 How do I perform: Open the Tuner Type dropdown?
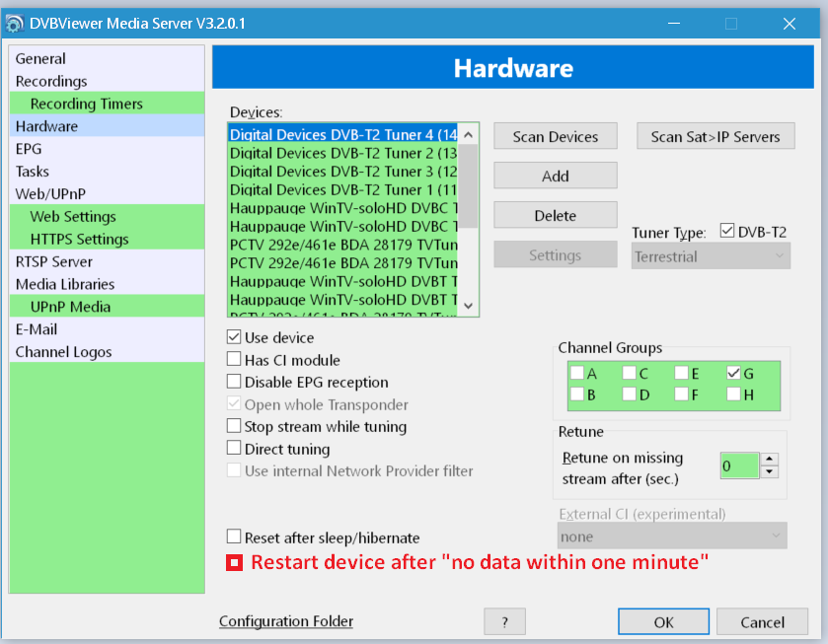(x=711, y=256)
